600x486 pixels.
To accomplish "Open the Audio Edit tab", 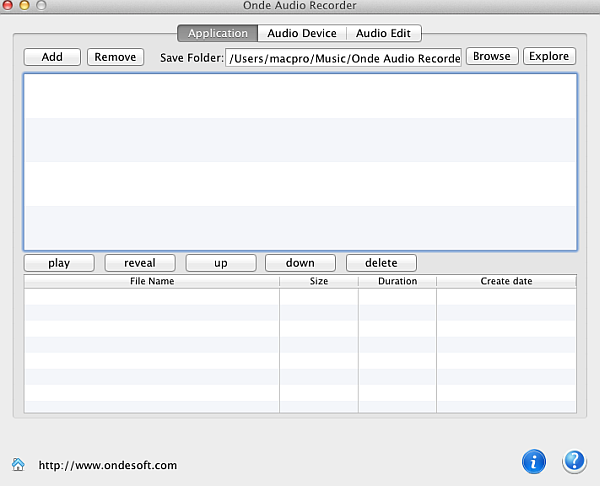I will (383, 34).
